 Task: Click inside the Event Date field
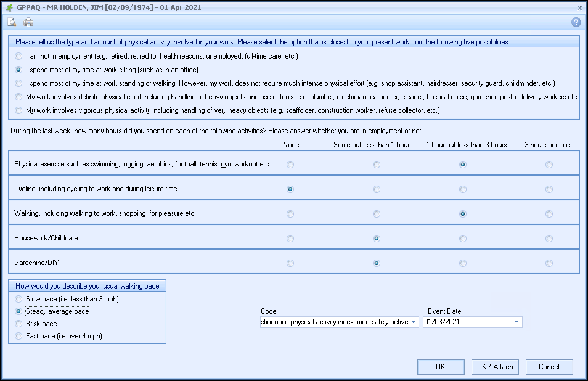click(x=465, y=322)
